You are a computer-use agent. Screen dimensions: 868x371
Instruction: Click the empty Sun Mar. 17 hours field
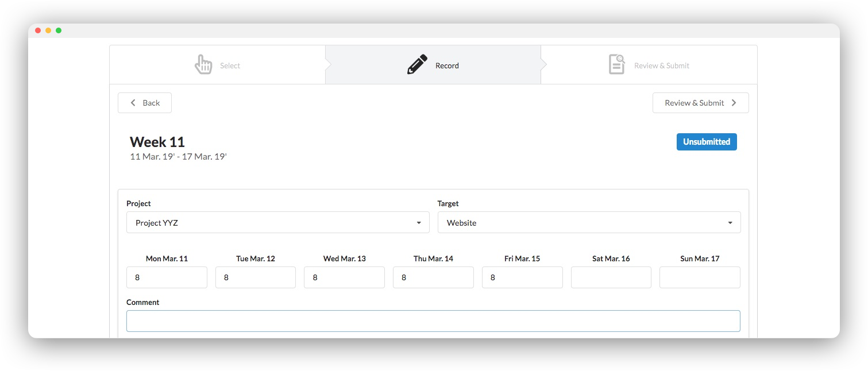click(x=700, y=277)
